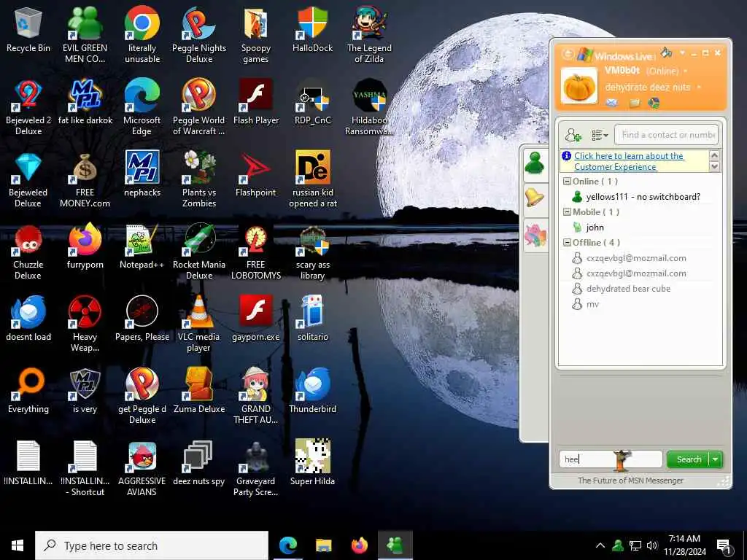Click the Messenger tray icon in system tray

coord(618,545)
